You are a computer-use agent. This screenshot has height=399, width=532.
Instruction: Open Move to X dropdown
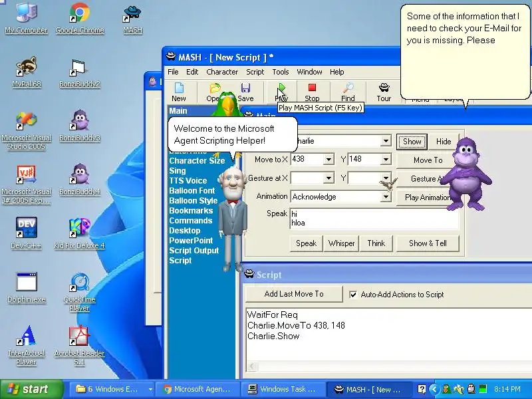(x=329, y=160)
